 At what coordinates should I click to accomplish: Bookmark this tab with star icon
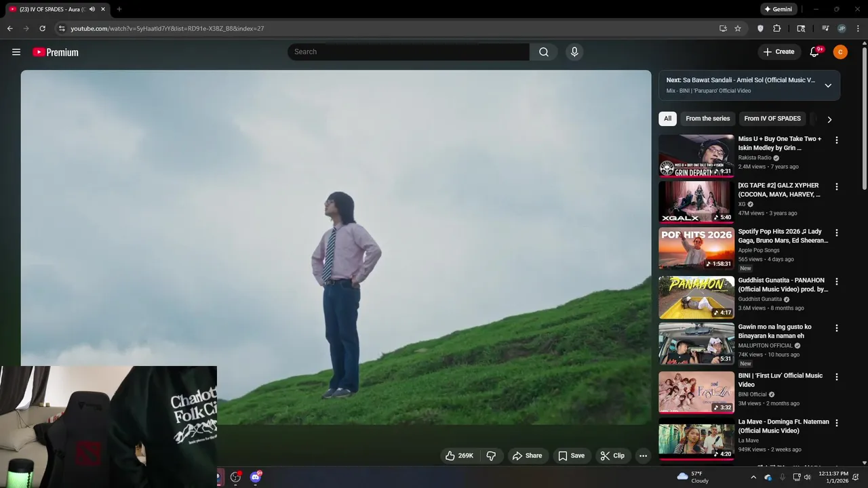click(738, 28)
